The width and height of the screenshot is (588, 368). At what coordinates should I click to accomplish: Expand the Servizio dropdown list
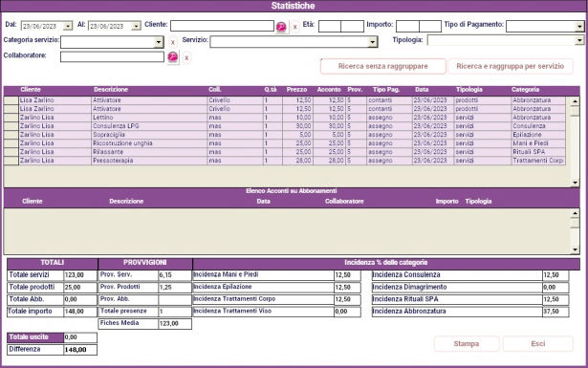(372, 42)
